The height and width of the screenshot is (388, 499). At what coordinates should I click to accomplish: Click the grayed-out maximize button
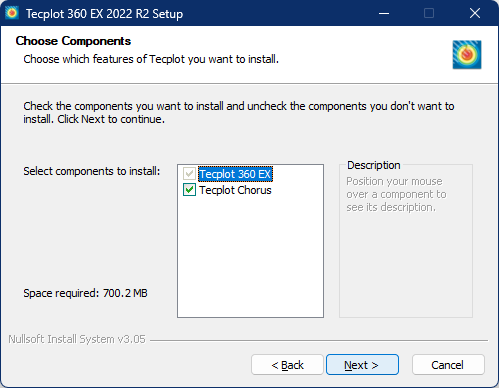tap(429, 13)
